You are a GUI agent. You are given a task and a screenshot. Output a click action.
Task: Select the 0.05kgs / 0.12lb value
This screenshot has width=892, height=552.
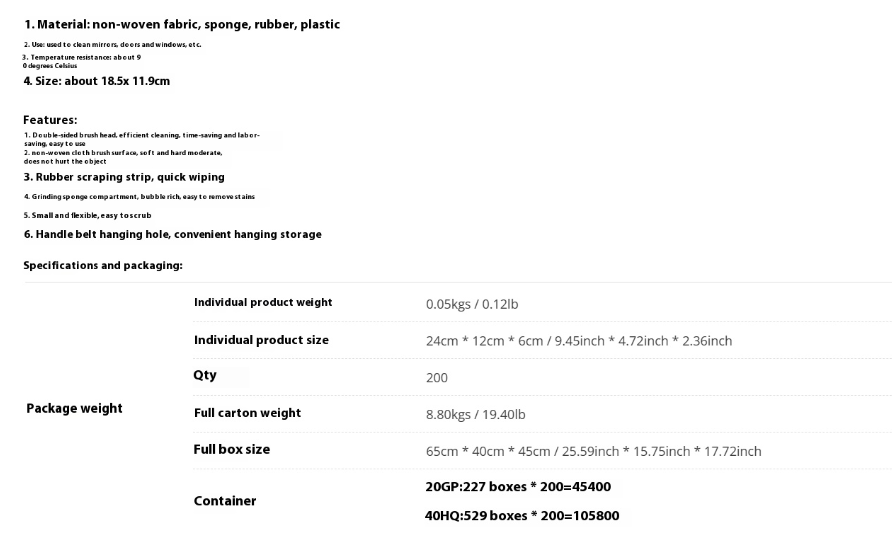[x=472, y=304]
